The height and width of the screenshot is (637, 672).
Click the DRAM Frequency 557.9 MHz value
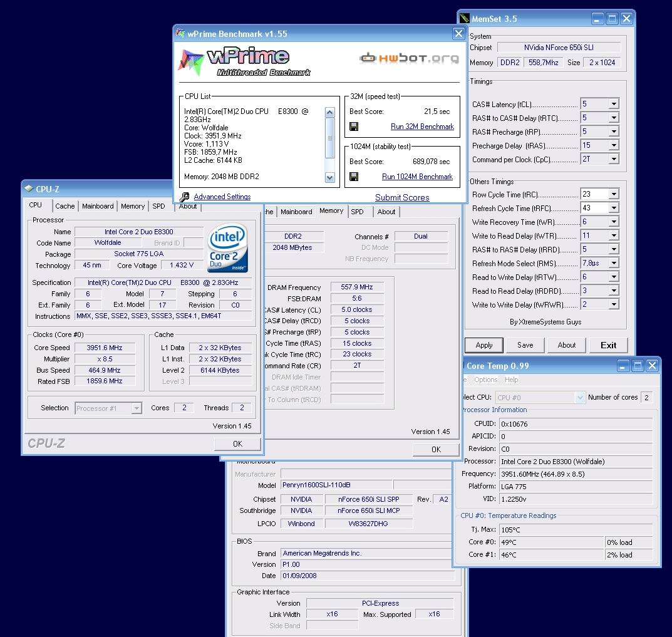pyautogui.click(x=357, y=287)
